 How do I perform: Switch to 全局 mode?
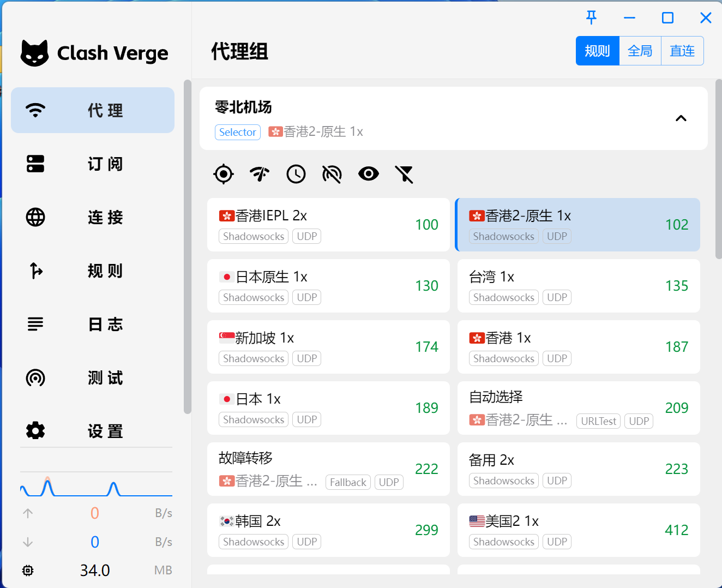(x=640, y=51)
